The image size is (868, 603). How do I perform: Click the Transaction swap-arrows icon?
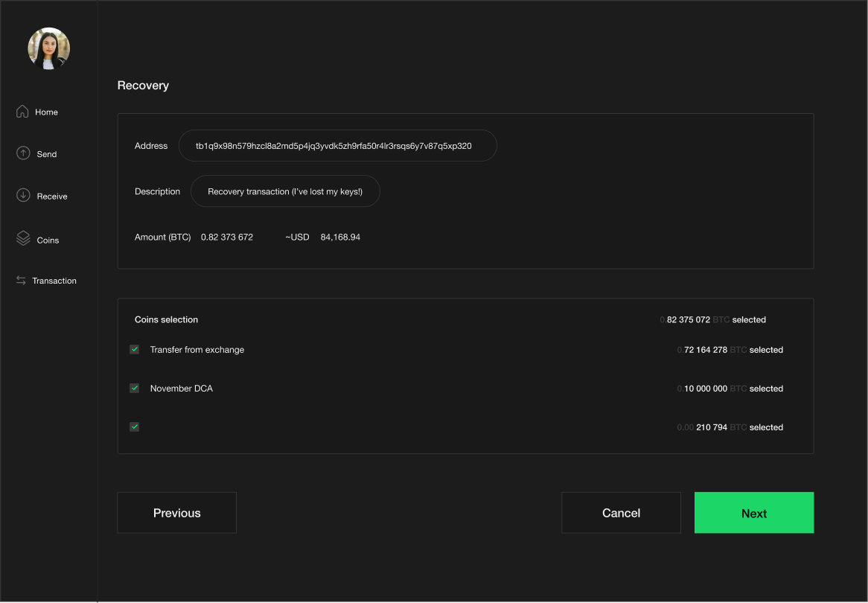pyautogui.click(x=21, y=281)
